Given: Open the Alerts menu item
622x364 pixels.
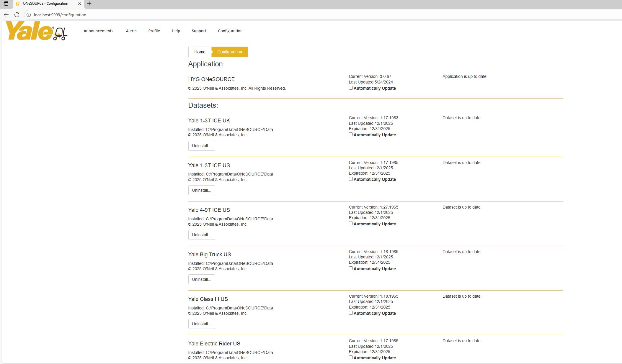Looking at the screenshot, I should 131,31.
